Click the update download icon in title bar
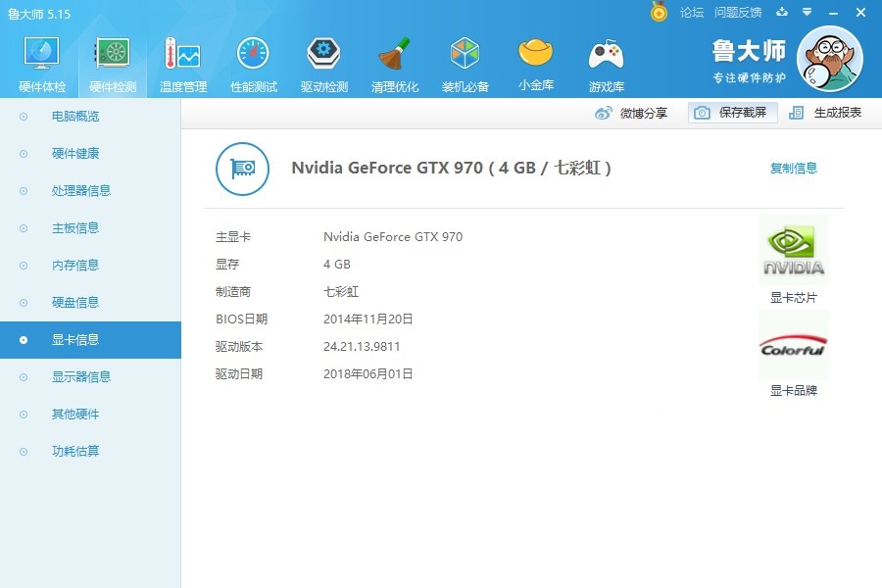 coord(779,13)
